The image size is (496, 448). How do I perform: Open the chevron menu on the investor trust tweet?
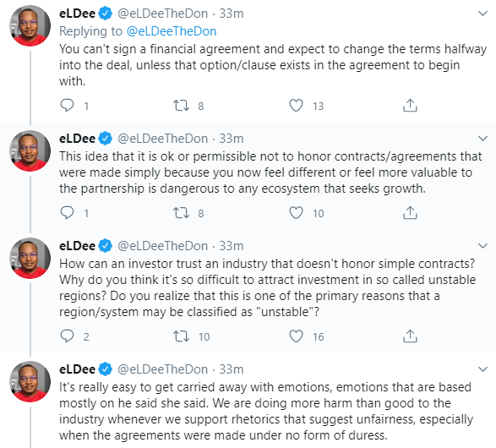point(482,245)
